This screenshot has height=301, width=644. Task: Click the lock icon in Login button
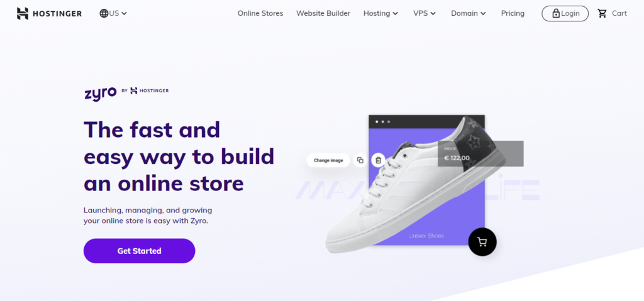[x=556, y=14]
